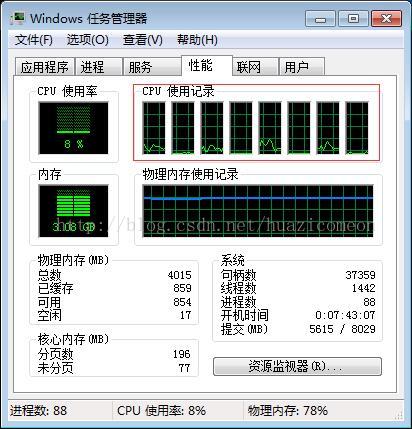The width and height of the screenshot is (412, 429).
Task: Switch to the 服务 tab
Action: [x=152, y=67]
